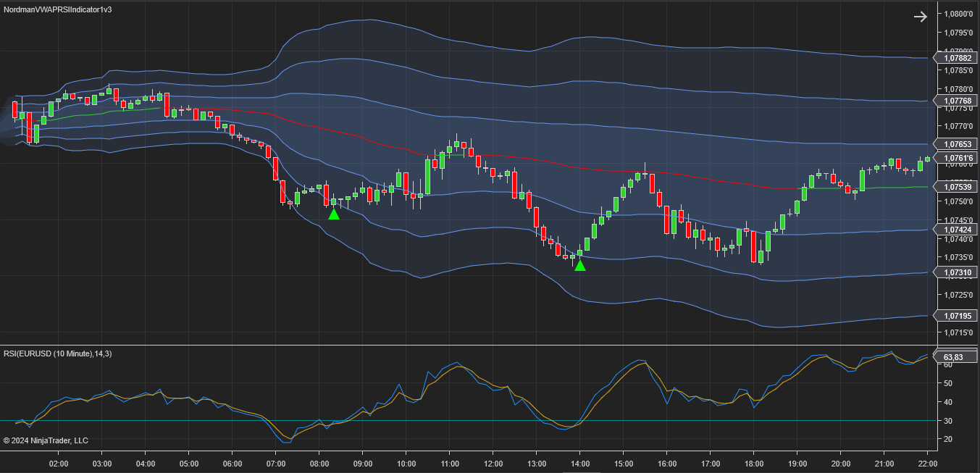This screenshot has width=980, height=473.
Task: Select the green buy triangle at 14:00
Action: (x=579, y=265)
